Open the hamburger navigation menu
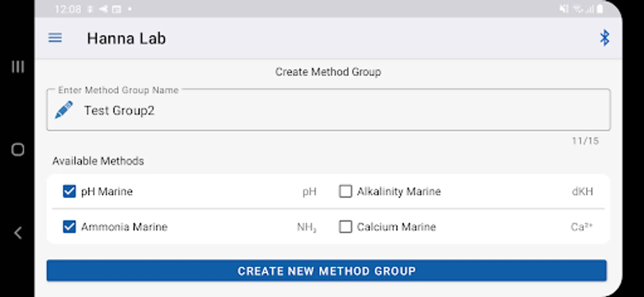The height and width of the screenshot is (297, 644). (55, 38)
